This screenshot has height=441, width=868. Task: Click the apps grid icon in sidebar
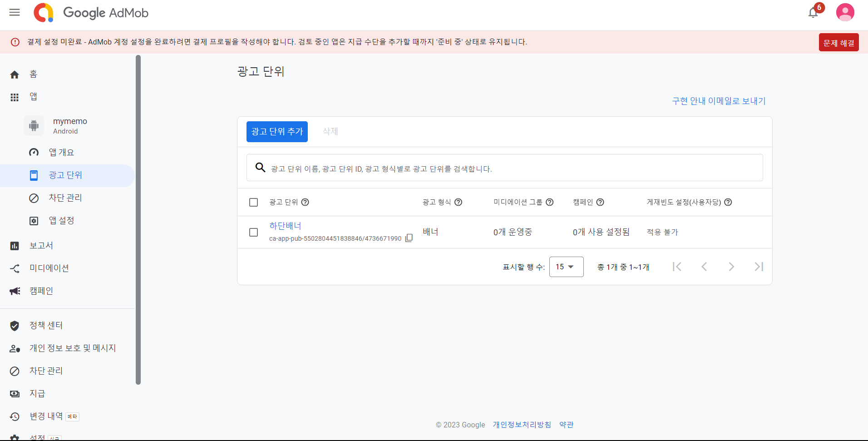(x=15, y=97)
